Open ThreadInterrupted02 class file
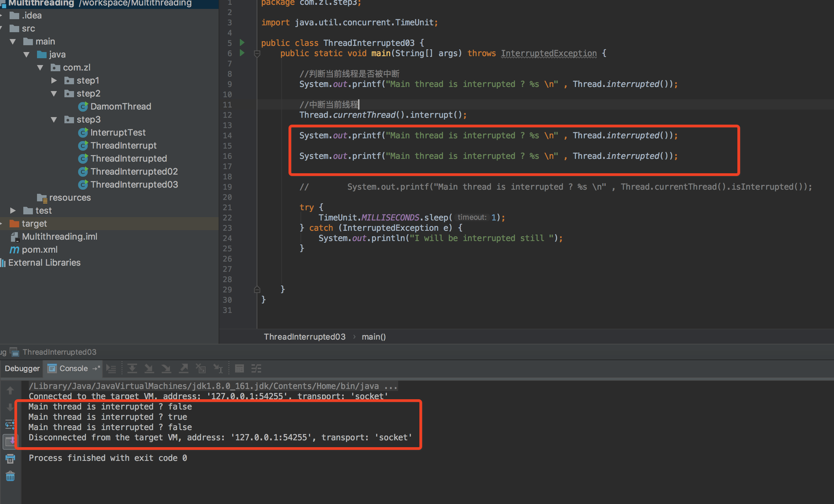Image resolution: width=834 pixels, height=504 pixels. point(134,172)
